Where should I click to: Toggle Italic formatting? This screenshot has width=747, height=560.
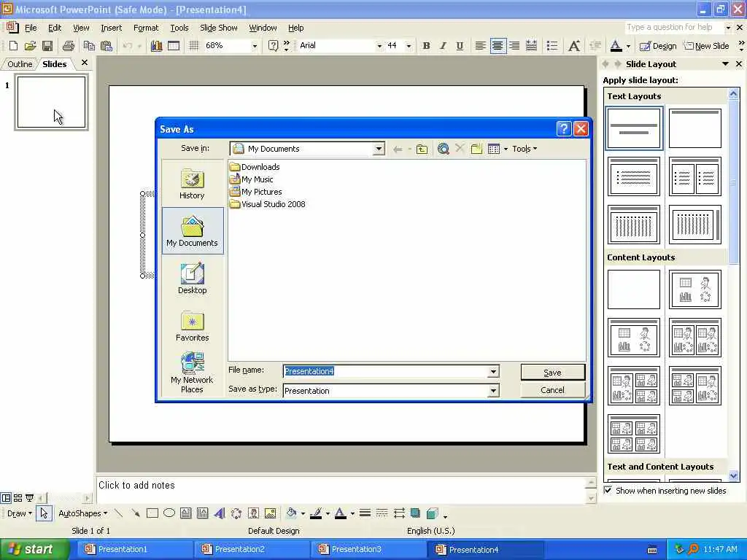(x=443, y=46)
